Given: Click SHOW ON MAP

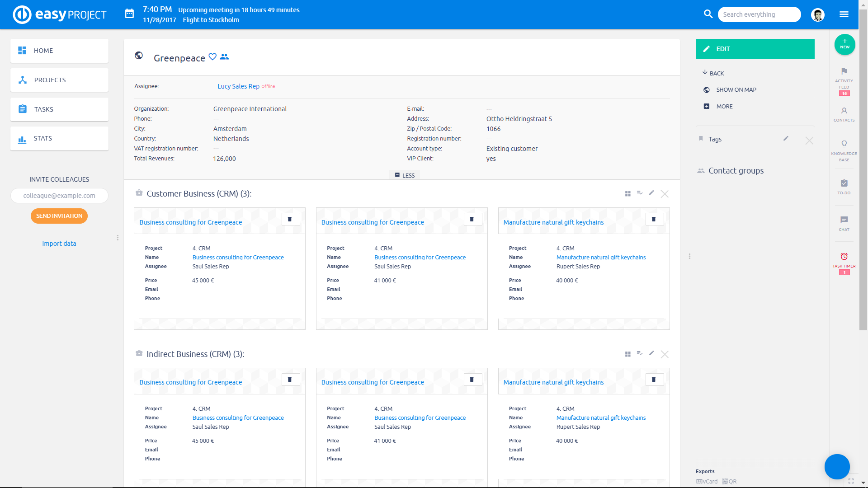Looking at the screenshot, I should [x=730, y=89].
